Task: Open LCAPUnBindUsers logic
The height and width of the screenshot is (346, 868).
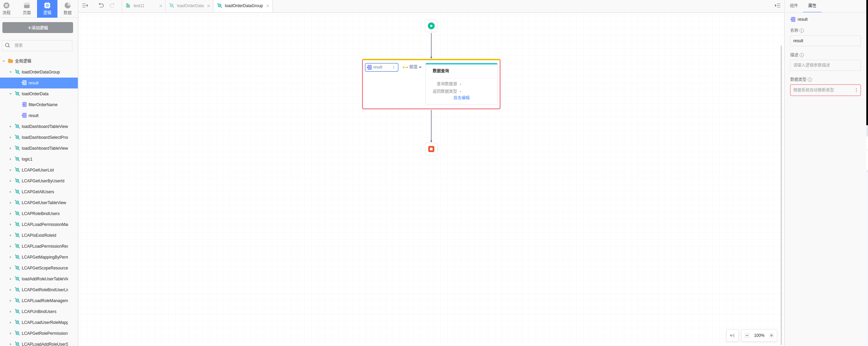Action: [x=39, y=312]
